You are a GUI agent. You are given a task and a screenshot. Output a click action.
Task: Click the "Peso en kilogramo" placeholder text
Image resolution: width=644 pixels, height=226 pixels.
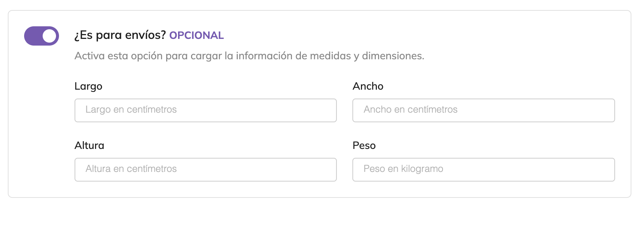[403, 169]
